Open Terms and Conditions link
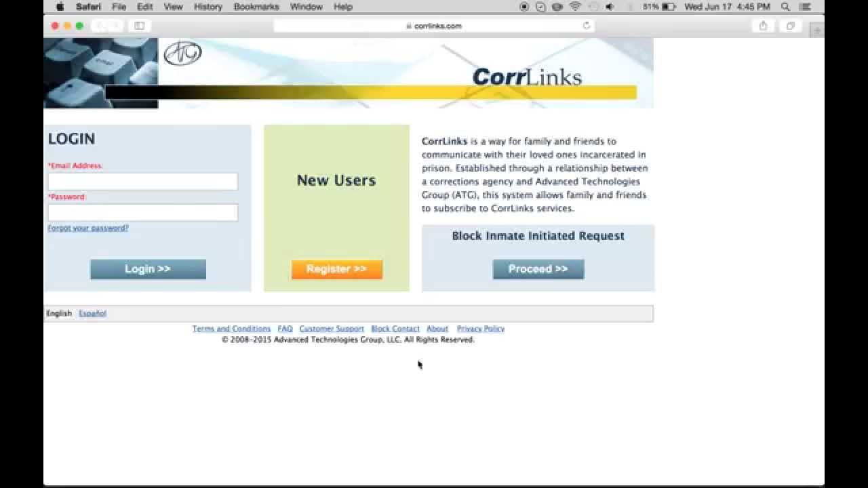The width and height of the screenshot is (868, 488). (231, 329)
